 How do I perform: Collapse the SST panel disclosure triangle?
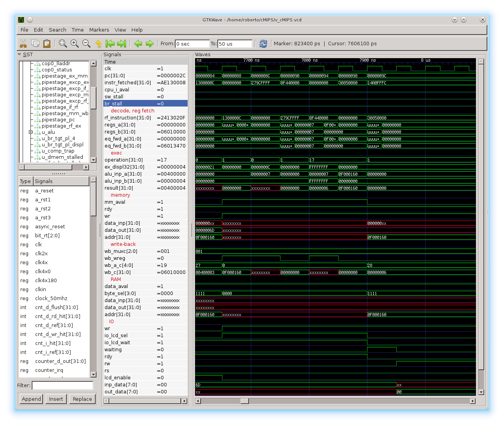20,55
